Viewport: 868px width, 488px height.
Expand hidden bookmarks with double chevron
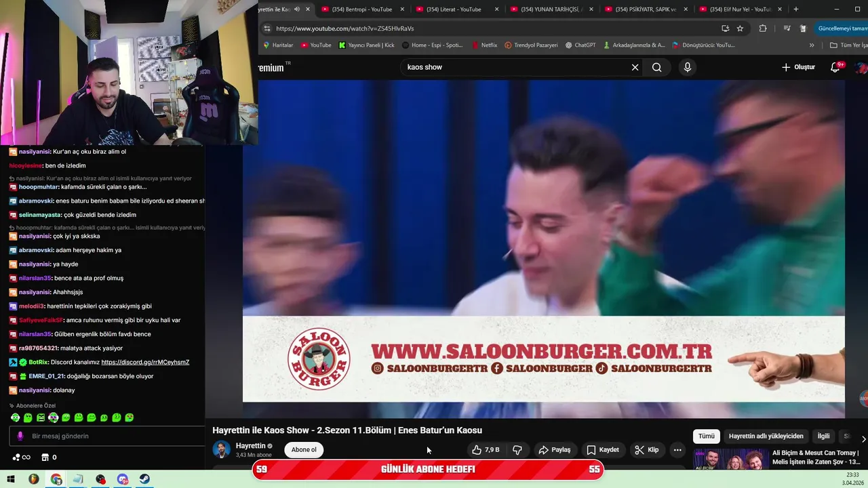coord(812,45)
